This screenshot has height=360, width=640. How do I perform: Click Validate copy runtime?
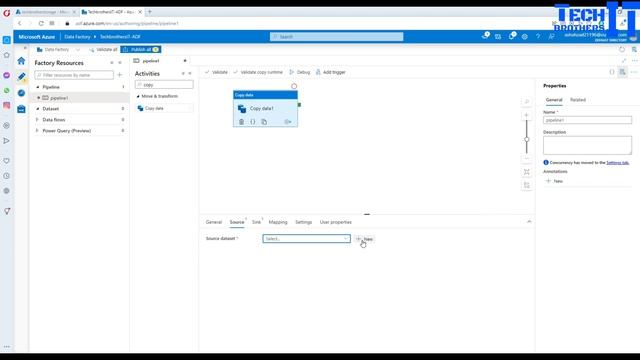[258, 72]
